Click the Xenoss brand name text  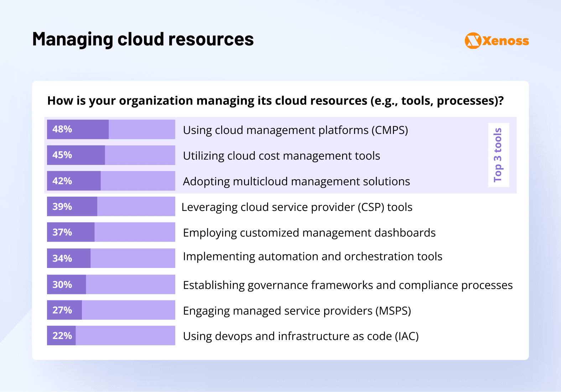505,41
